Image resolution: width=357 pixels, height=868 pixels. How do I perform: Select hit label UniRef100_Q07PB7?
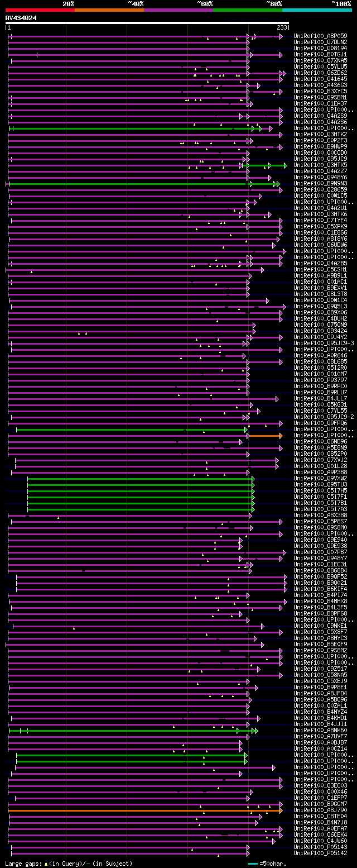point(320,552)
